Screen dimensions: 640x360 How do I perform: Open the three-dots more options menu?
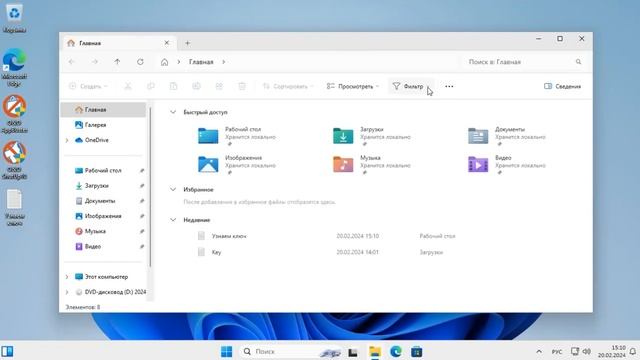click(449, 86)
